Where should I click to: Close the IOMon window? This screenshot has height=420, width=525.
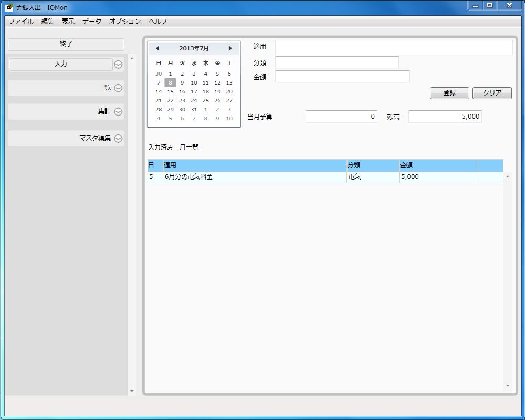click(510, 6)
